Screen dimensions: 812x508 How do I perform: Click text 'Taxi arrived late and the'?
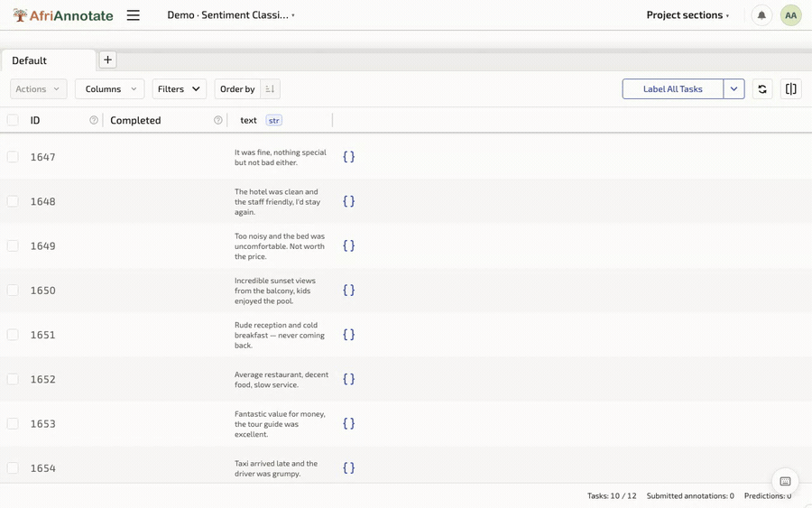[276, 464]
